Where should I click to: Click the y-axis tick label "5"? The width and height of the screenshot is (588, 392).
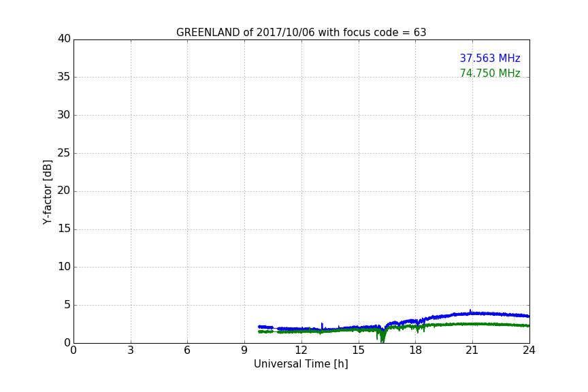pyautogui.click(x=67, y=305)
